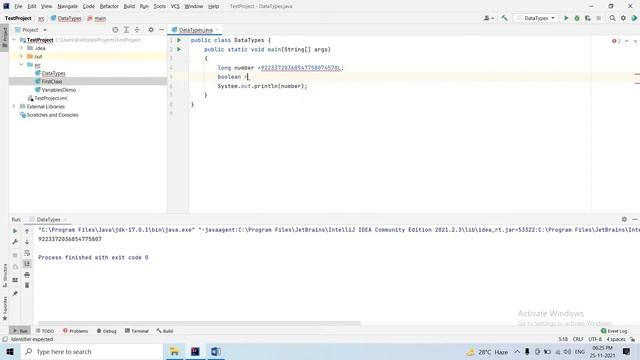Toggle the Structure side tool window button
The width and height of the screenshot is (640, 360).
click(4, 276)
